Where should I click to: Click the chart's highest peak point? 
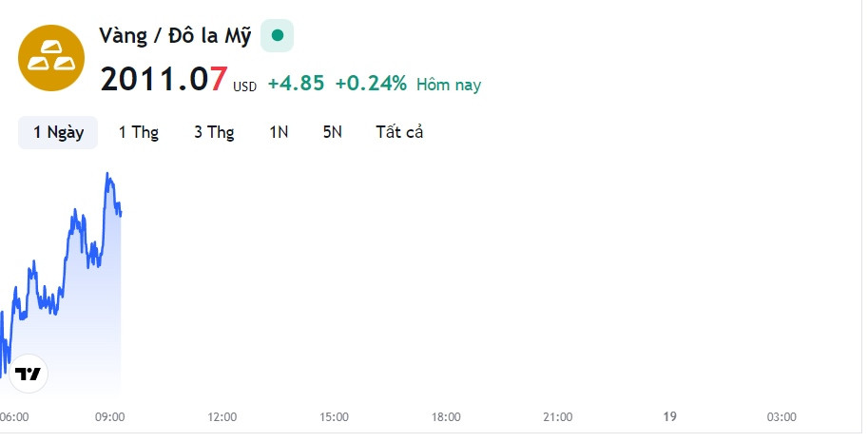(x=107, y=174)
